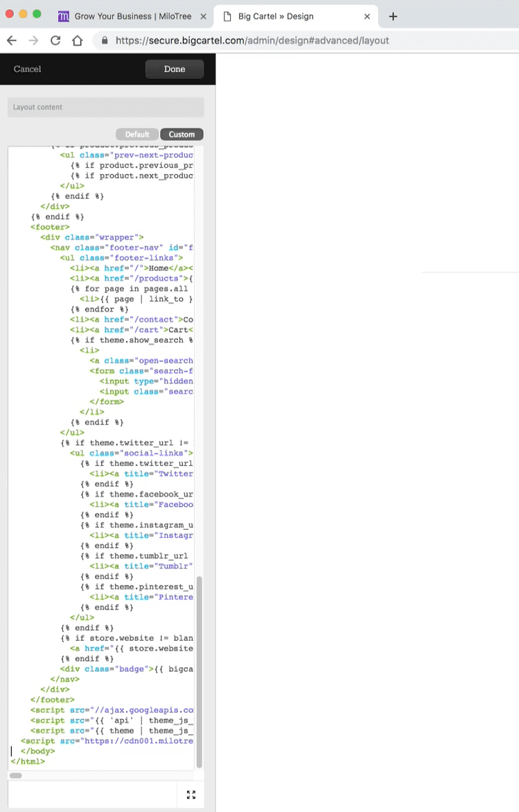Reload the page with refresh icon
Image resolution: width=519 pixels, height=812 pixels.
(x=55, y=40)
